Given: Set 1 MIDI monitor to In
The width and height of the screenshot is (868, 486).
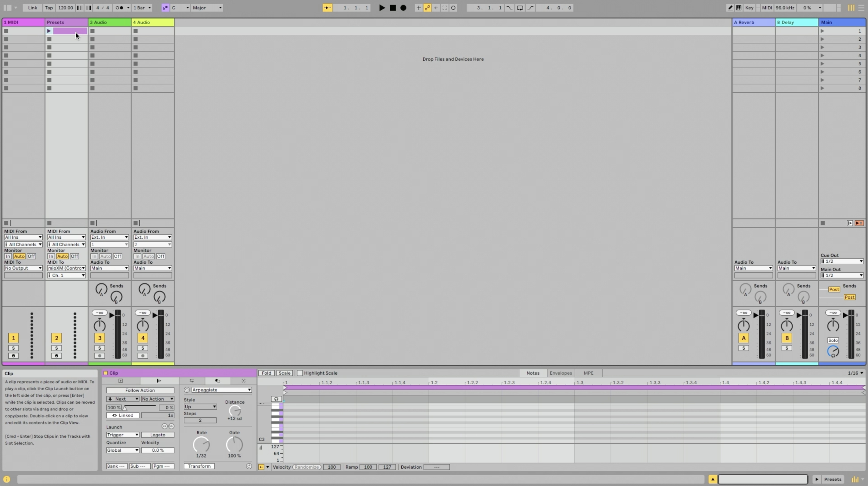Looking at the screenshot, I should [8, 256].
